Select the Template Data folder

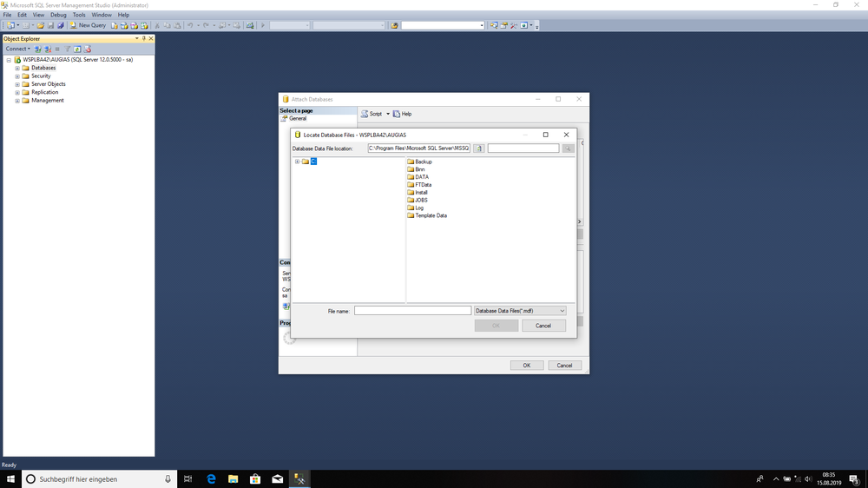431,215
